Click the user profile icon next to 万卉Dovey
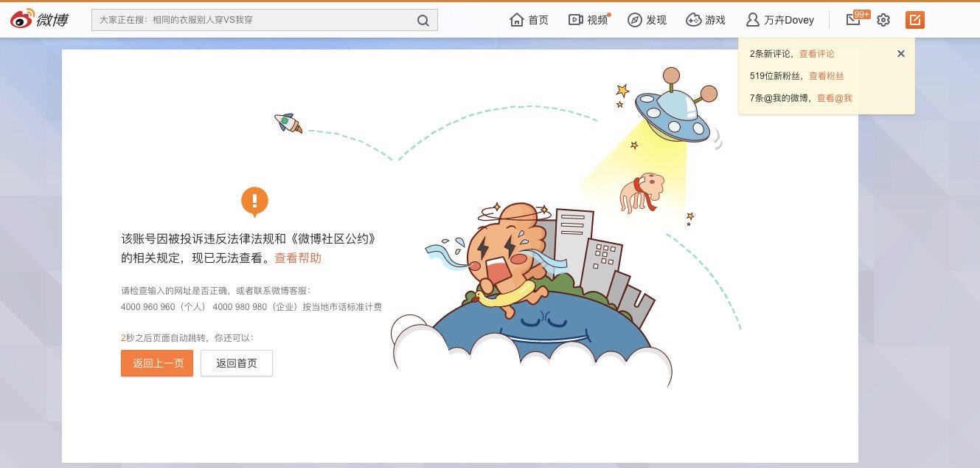Image resolution: width=980 pixels, height=468 pixels. coord(753,20)
